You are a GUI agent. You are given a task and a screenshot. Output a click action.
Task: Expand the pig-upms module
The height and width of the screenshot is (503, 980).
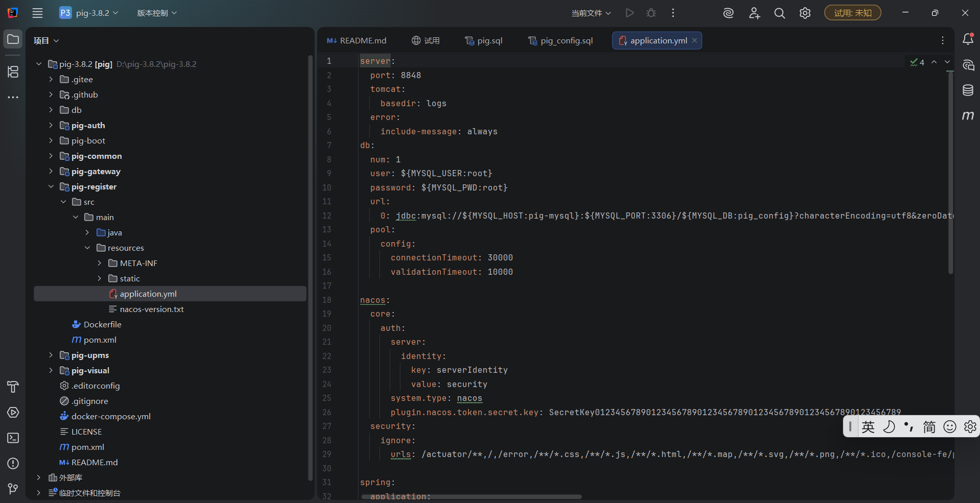point(51,355)
